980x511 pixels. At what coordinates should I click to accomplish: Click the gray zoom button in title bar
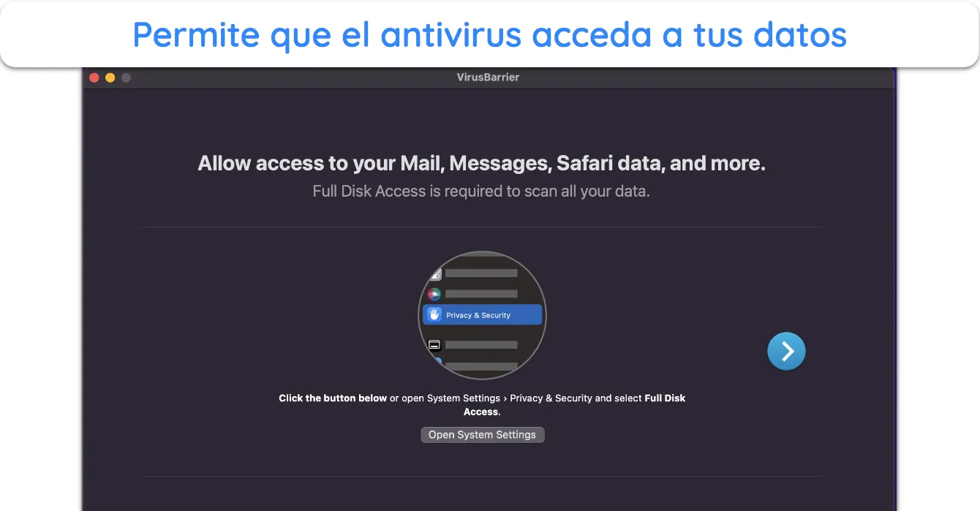(127, 77)
